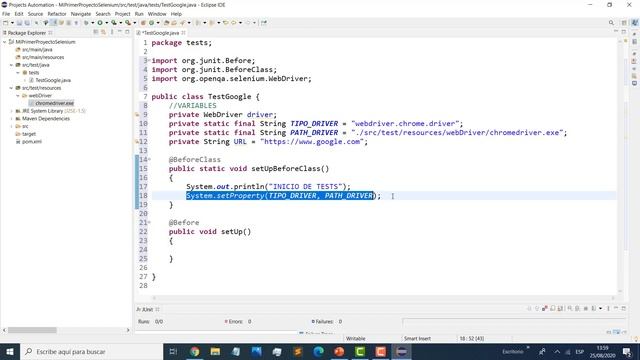Click the Smart Insert mode status field
Viewport: 640px width, 360px height.
click(x=417, y=338)
